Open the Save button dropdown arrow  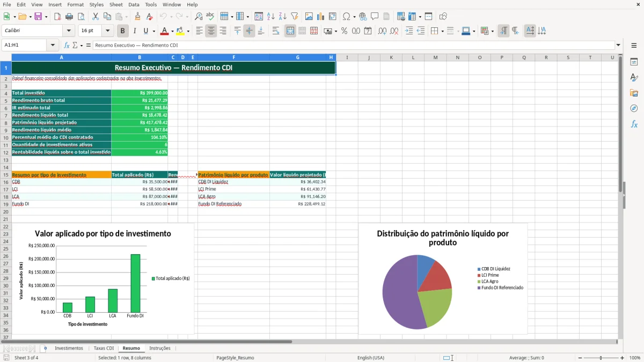(x=46, y=17)
